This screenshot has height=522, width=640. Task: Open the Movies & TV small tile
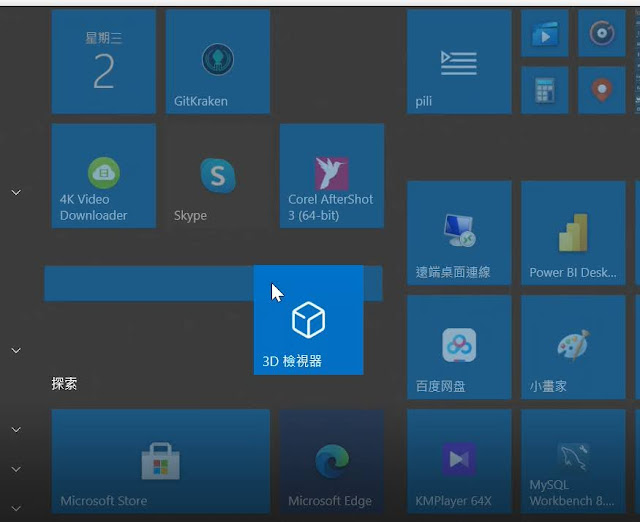(544, 33)
